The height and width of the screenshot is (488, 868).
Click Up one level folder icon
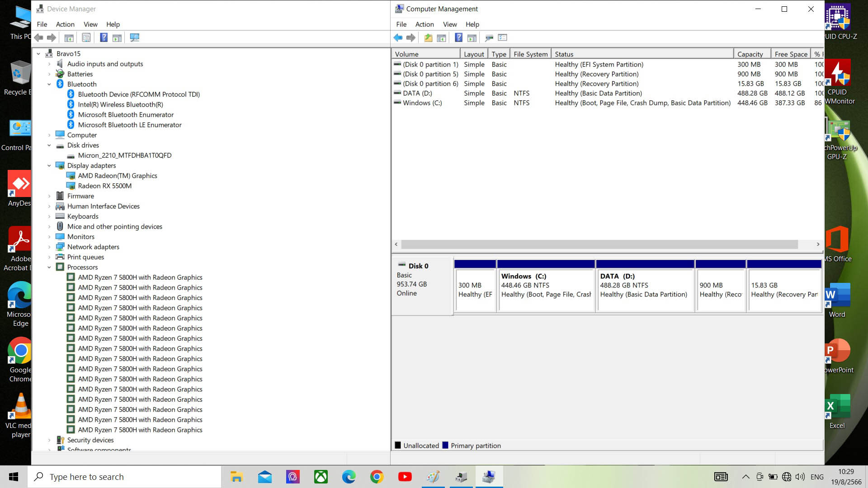point(428,38)
